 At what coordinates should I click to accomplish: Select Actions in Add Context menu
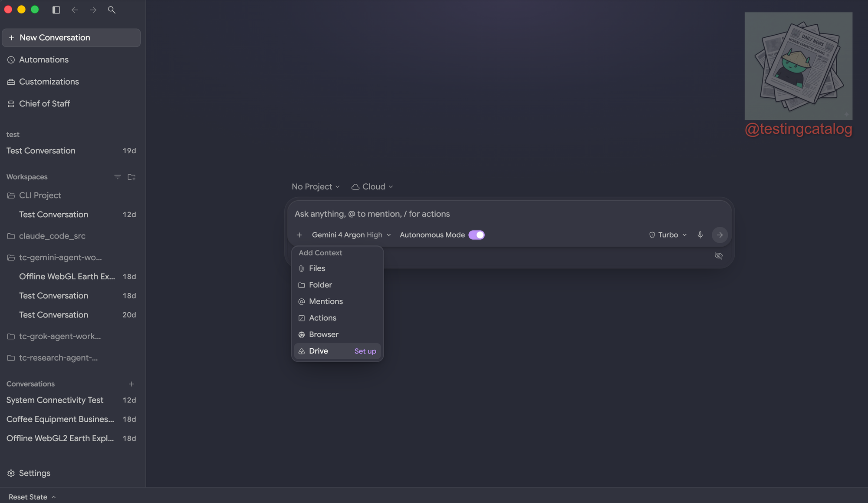tap(337, 318)
